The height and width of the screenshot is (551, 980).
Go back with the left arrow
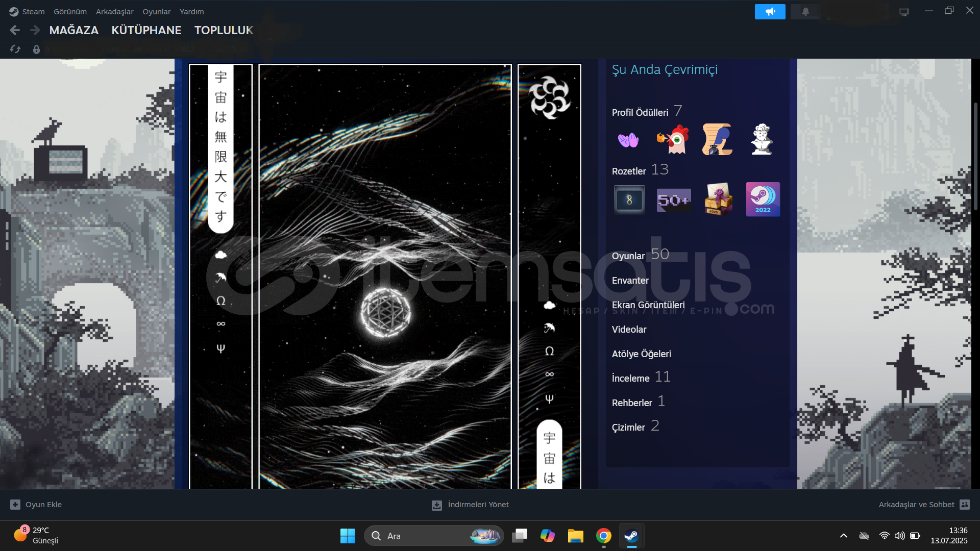tap(15, 31)
